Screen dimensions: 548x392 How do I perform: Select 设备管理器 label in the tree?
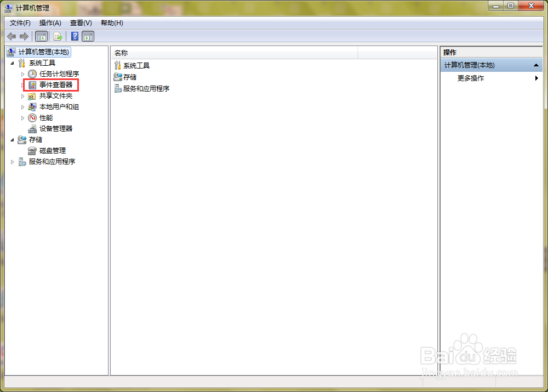pyautogui.click(x=56, y=129)
